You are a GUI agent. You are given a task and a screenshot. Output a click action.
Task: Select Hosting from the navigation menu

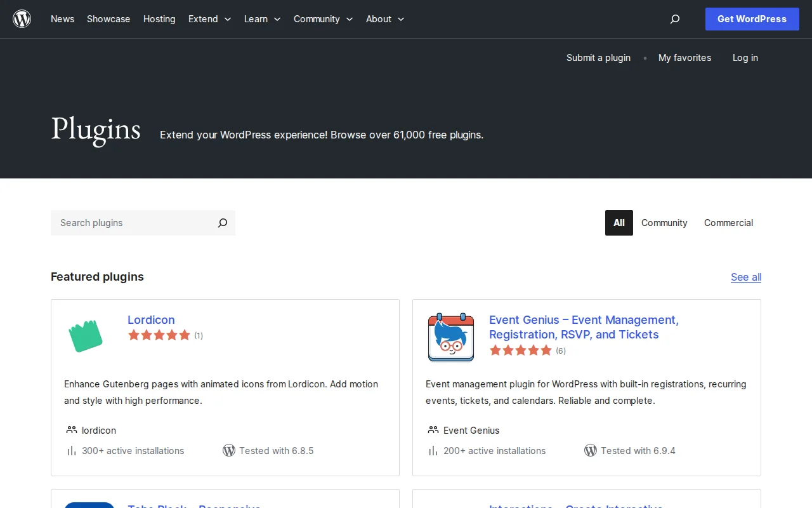pyautogui.click(x=159, y=19)
